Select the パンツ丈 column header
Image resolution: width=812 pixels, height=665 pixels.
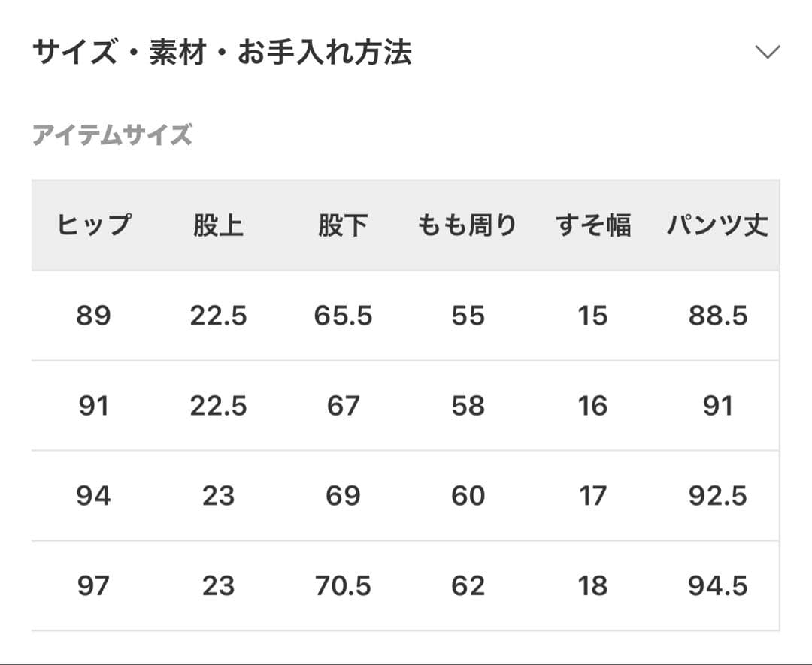pyautogui.click(x=717, y=225)
